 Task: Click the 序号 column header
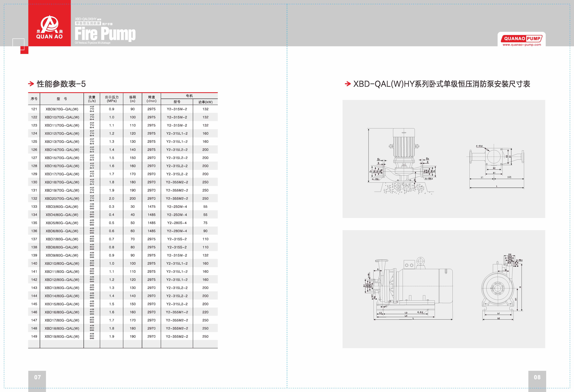coord(34,99)
